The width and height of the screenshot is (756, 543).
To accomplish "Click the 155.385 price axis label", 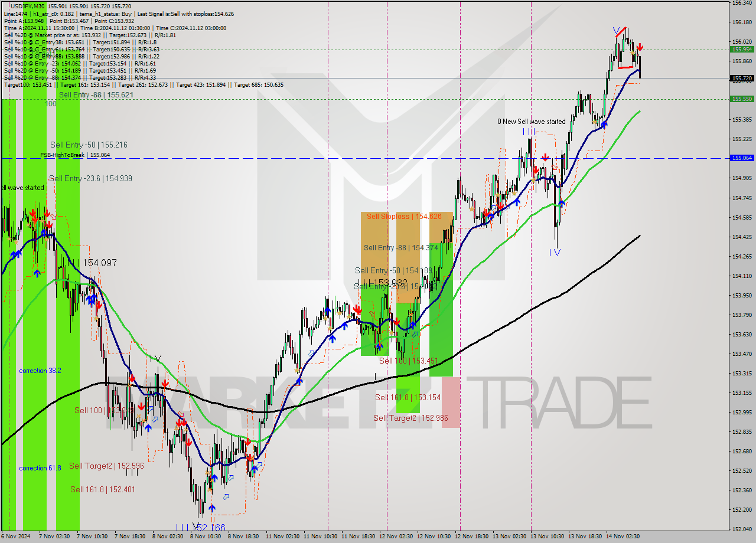I will pos(742,120).
